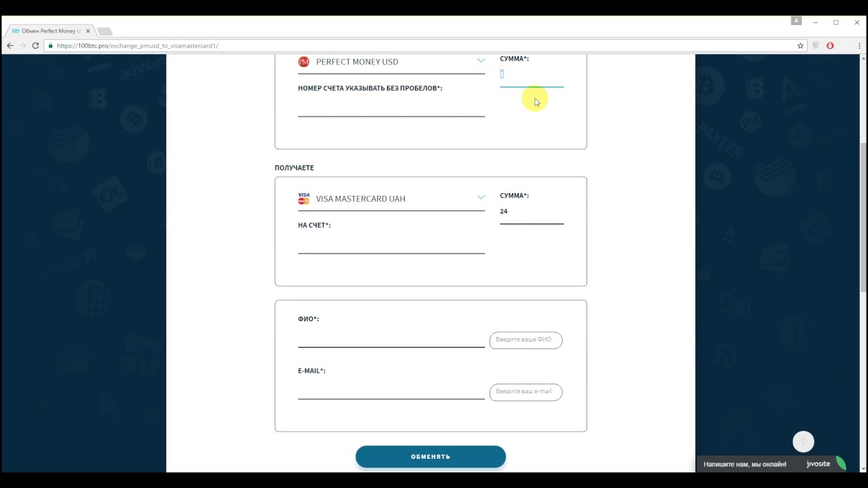Click the scroll-to-top arrow button

[x=804, y=442]
